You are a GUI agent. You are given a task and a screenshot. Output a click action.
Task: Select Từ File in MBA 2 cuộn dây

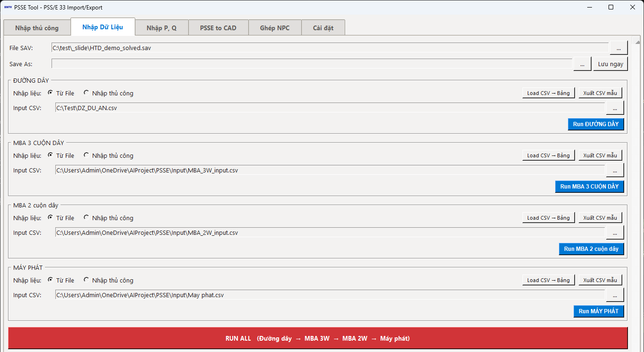point(61,218)
